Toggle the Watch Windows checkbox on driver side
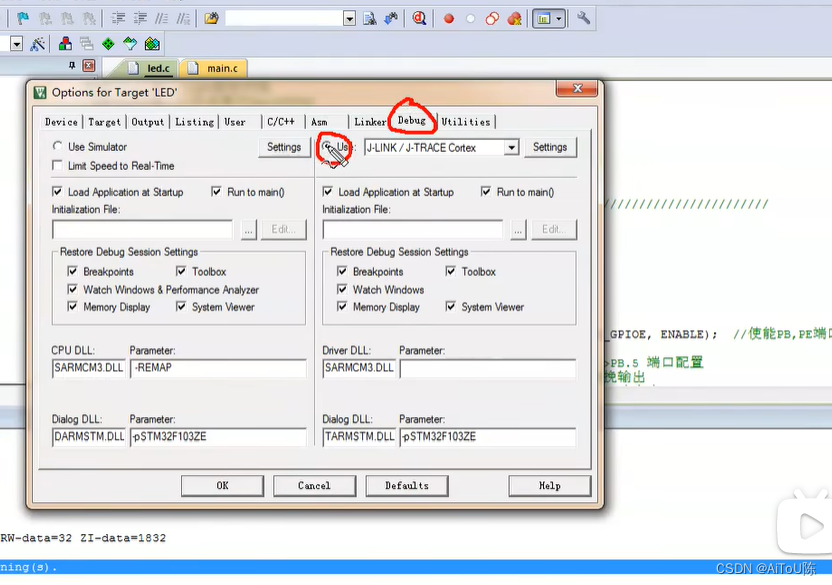Screen dimensions: 832x585 tap(342, 289)
